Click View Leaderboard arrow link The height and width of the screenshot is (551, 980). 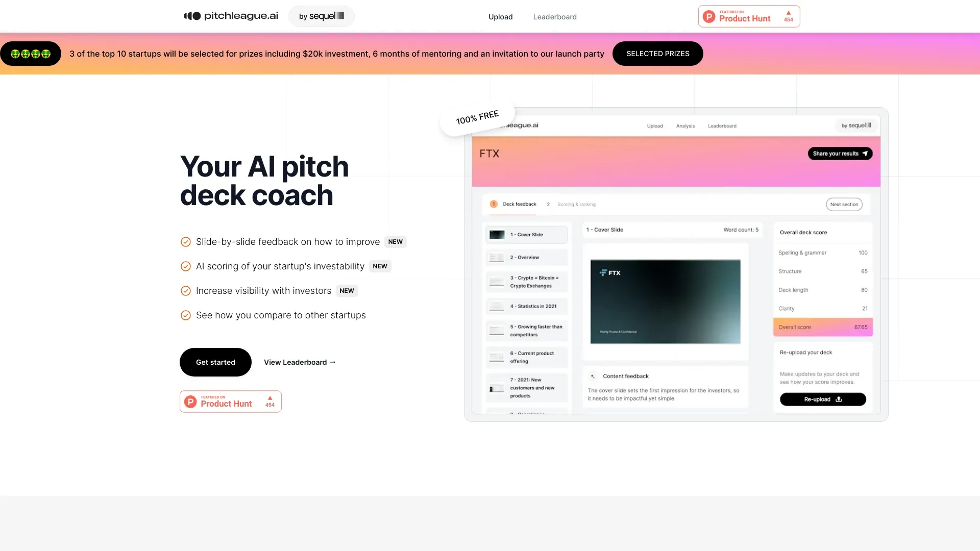300,362
